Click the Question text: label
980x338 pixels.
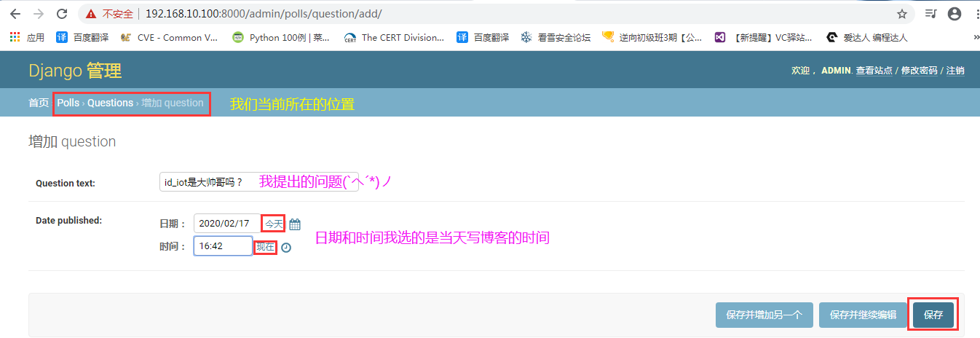[x=66, y=184]
